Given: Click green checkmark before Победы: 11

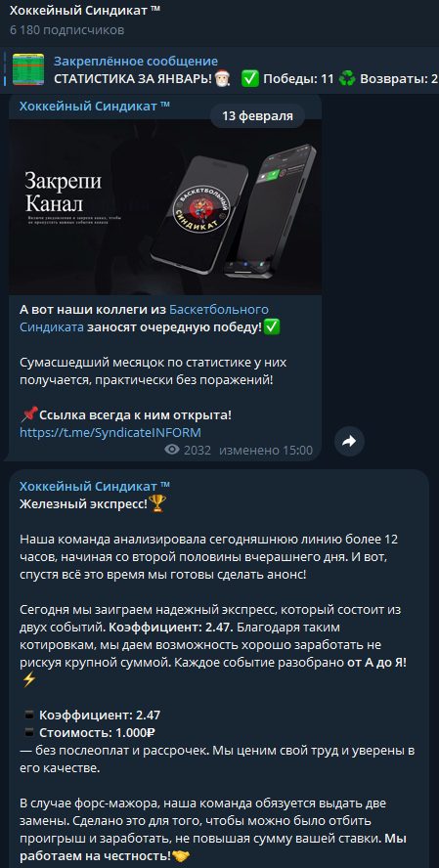Looking at the screenshot, I should pos(250,78).
